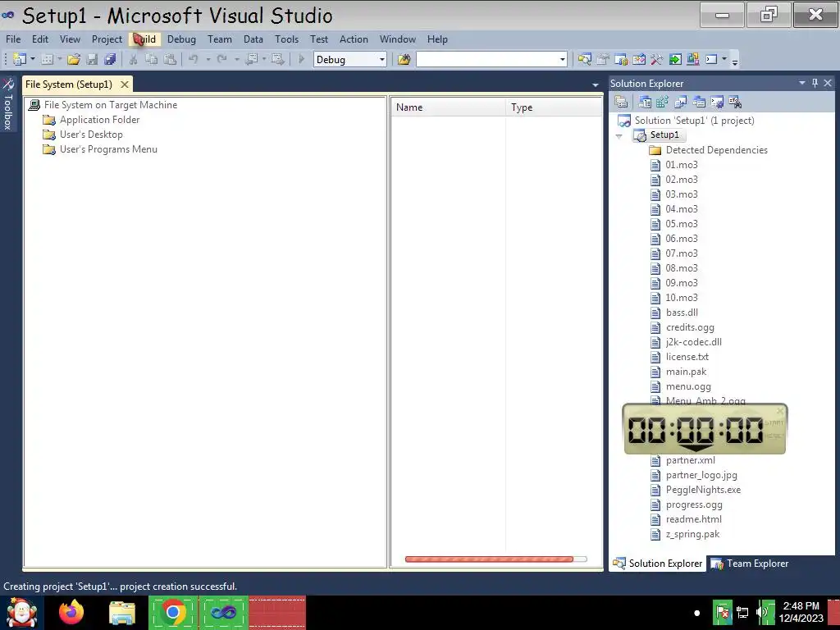Open the User Interface Editor icon
The height and width of the screenshot is (630, 840).
click(x=699, y=102)
